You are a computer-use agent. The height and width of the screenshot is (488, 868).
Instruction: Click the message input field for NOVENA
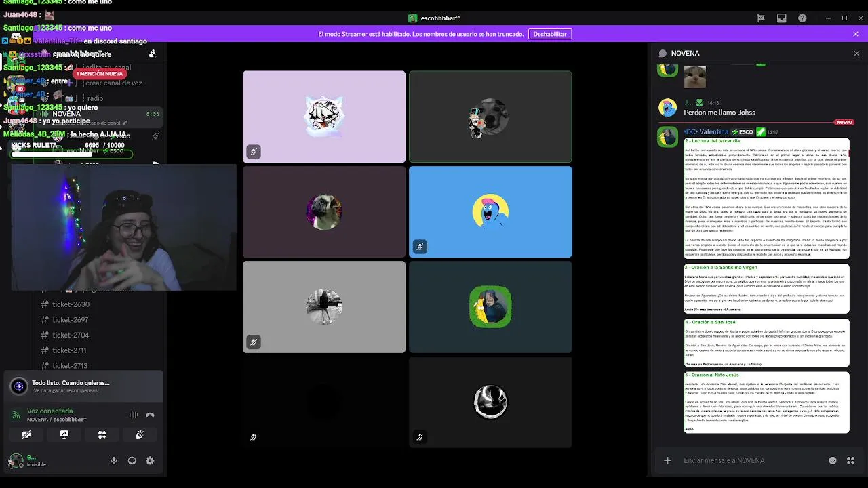point(753,460)
